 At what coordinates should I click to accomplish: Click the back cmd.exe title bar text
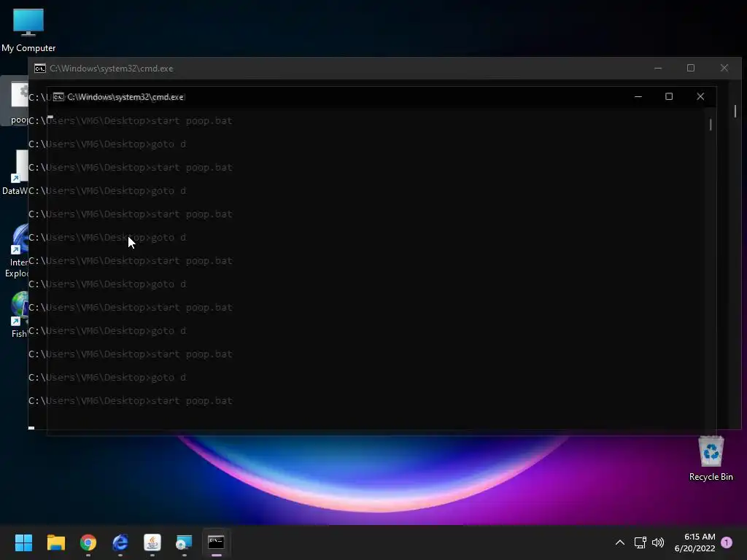point(112,69)
